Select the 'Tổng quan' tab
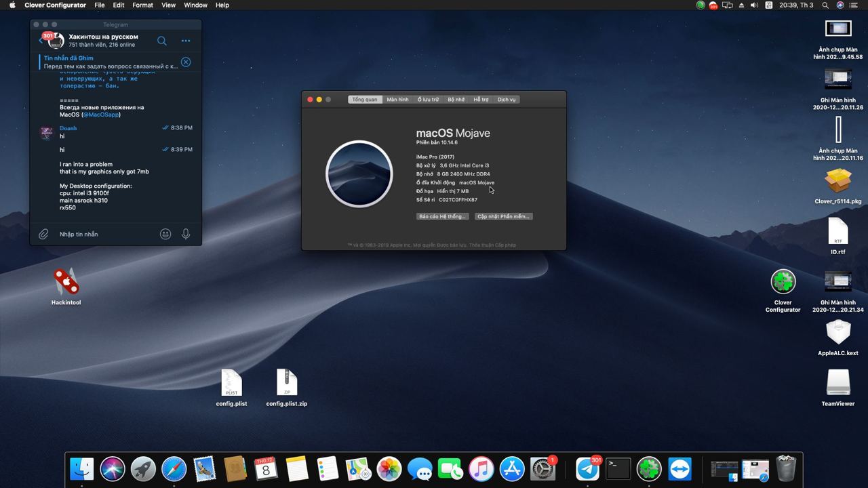 click(x=365, y=100)
